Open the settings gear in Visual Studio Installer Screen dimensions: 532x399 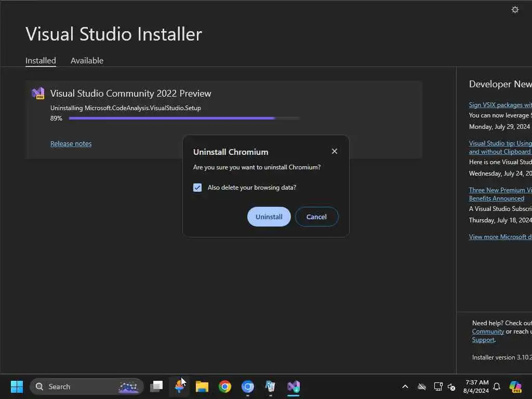tap(515, 9)
